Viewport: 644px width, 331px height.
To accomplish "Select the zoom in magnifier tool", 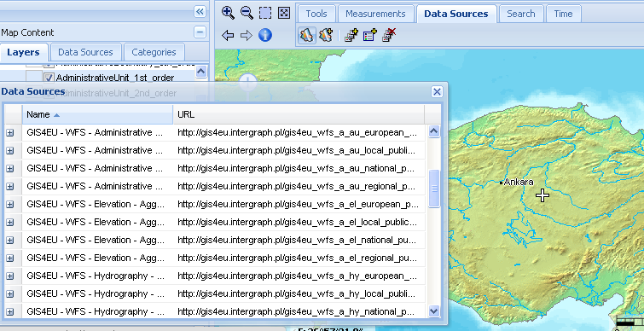I will pos(228,13).
